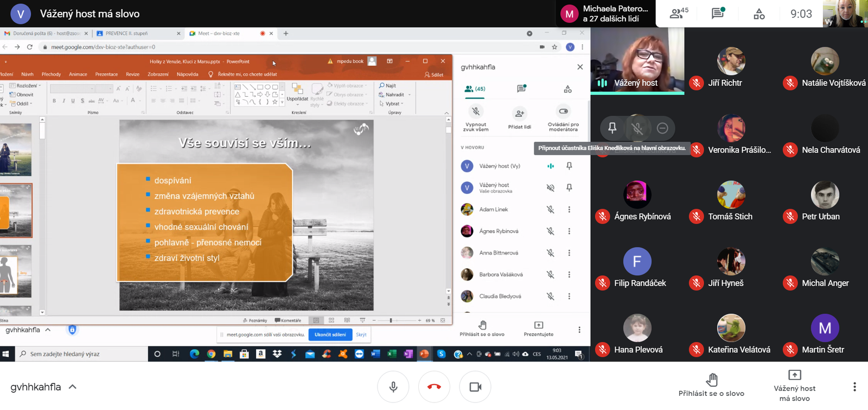Switch to the activities tab in shared panel
Screen dimensions: 868x410
pos(567,89)
